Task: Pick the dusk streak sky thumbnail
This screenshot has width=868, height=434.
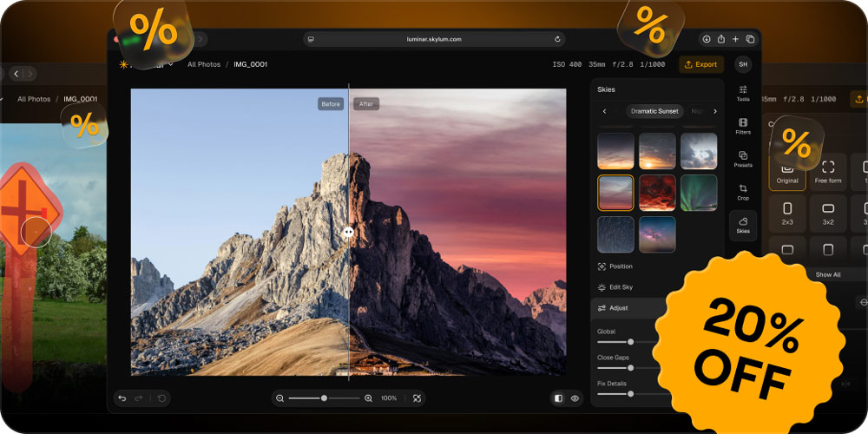Action: point(615,150)
